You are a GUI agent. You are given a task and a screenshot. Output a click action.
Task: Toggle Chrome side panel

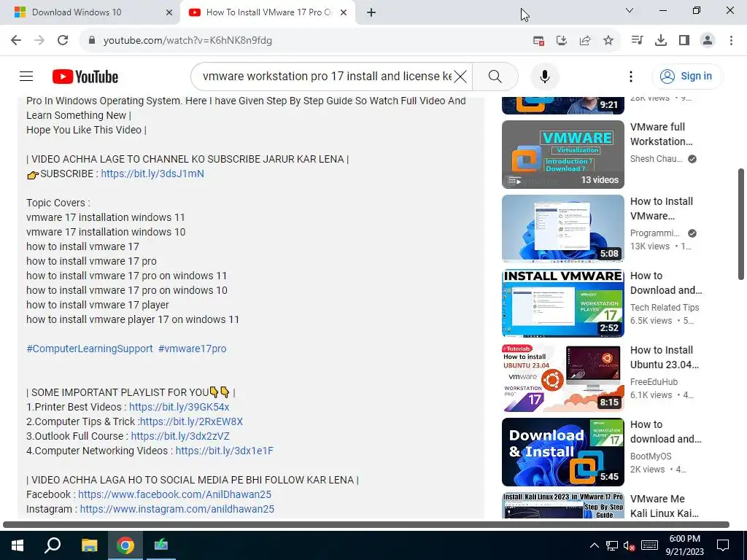684,41
